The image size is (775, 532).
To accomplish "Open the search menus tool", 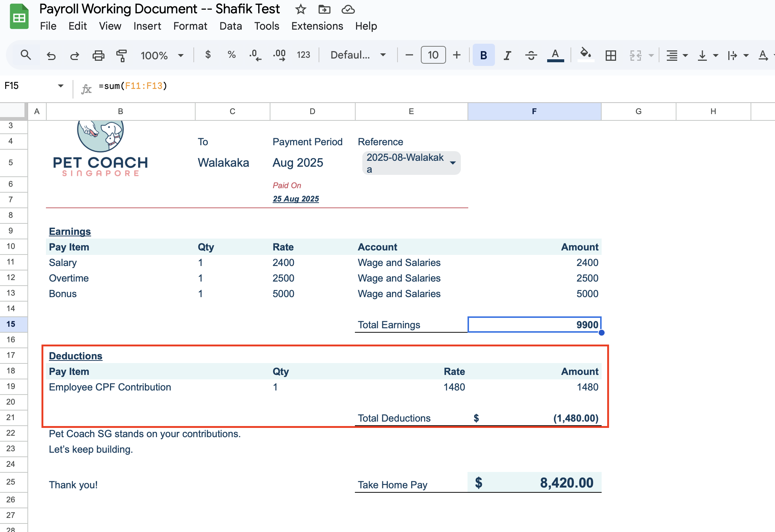I will (26, 55).
